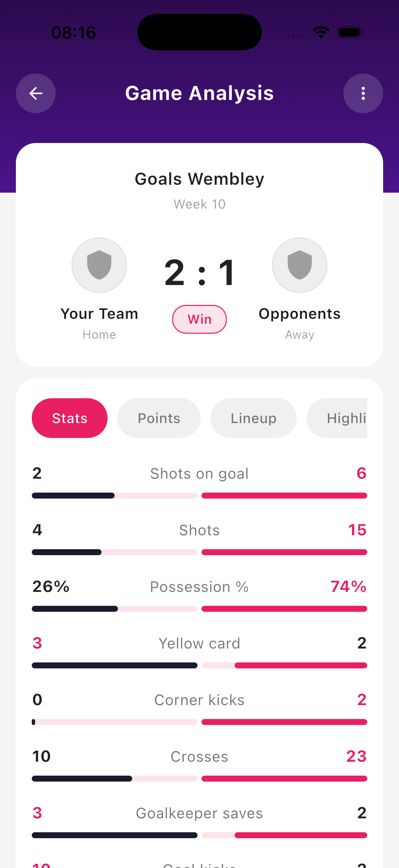This screenshot has width=399, height=868.
Task: Open the Lineup tab
Action: coord(253,418)
